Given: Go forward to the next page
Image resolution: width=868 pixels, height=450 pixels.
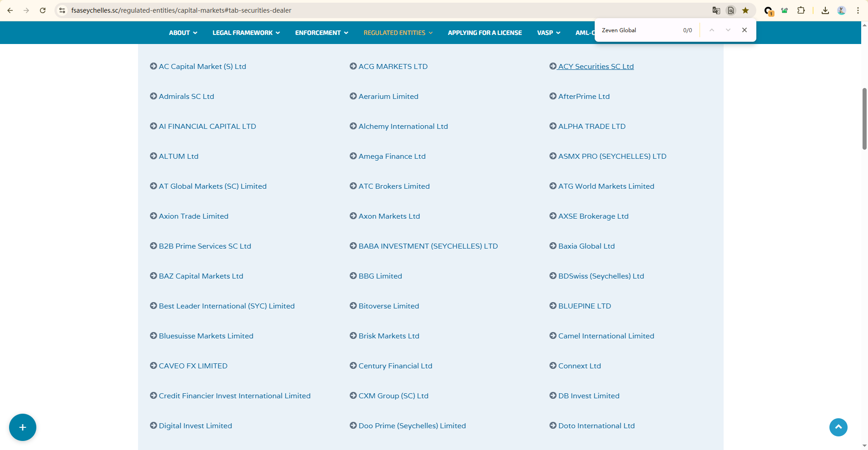Looking at the screenshot, I should pyautogui.click(x=26, y=10).
